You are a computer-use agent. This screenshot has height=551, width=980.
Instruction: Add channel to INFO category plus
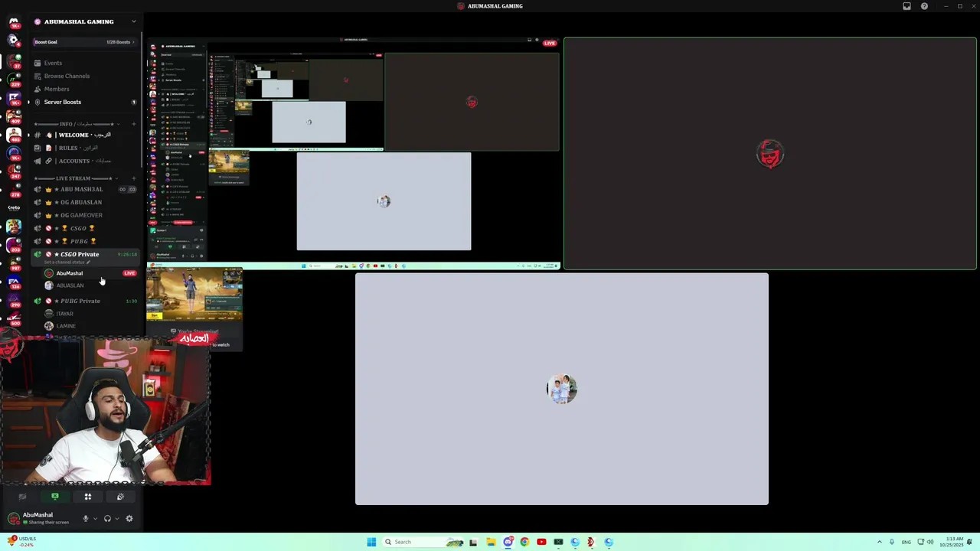tap(134, 124)
